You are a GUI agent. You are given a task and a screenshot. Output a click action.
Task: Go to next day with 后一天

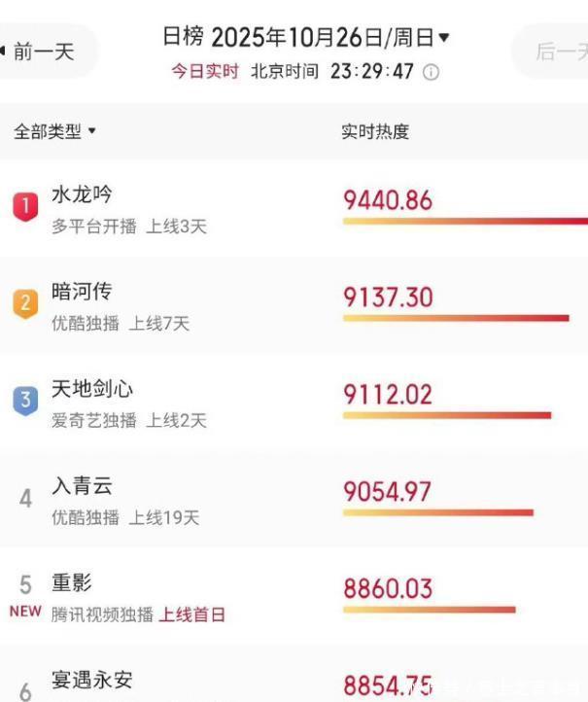coord(561,52)
